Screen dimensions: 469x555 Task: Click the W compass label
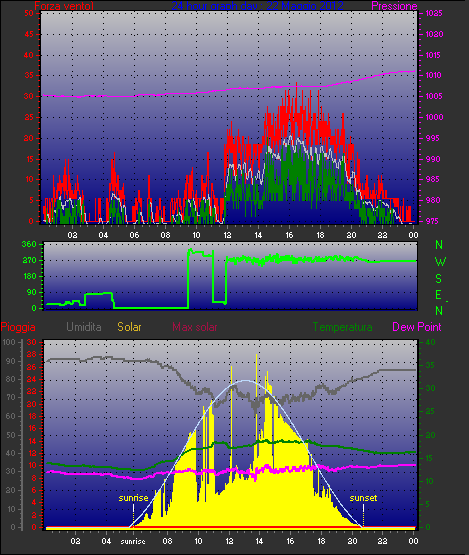tap(440, 262)
